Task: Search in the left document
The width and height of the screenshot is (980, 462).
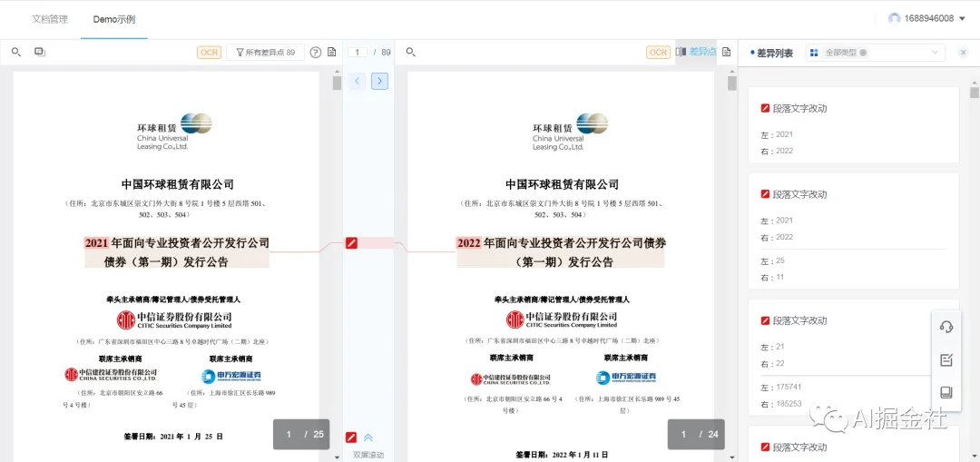Action: click(x=16, y=52)
